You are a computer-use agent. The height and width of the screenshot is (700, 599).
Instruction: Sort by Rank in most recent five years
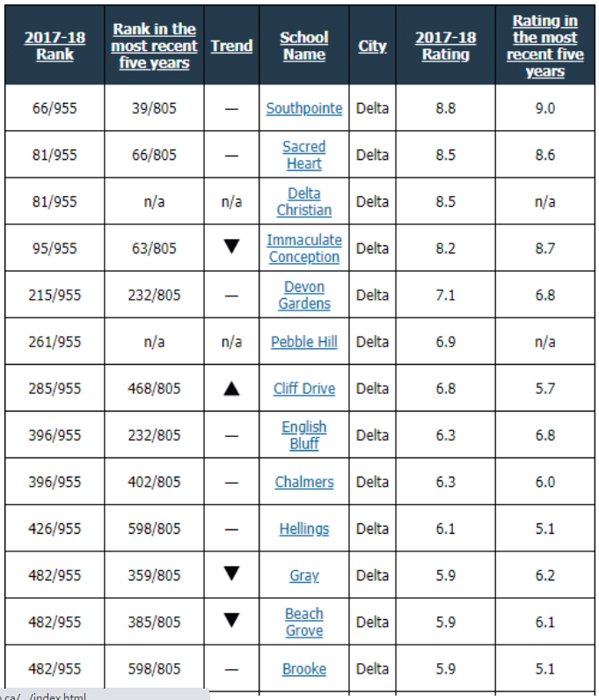tap(154, 46)
